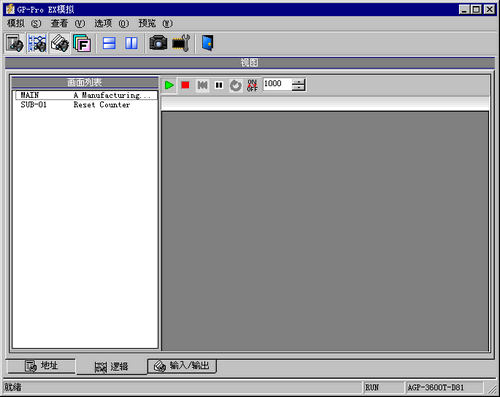Increase the 1000 value with up spinner
Viewport: 500px width, 397px height.
click(x=299, y=81)
